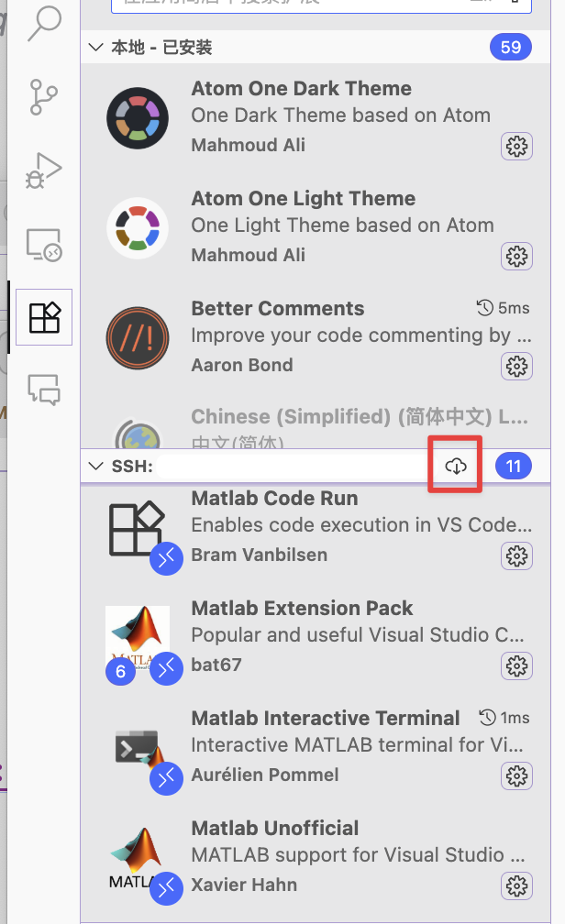Open the Run and Debug view
This screenshot has width=565, height=924.
(43, 170)
